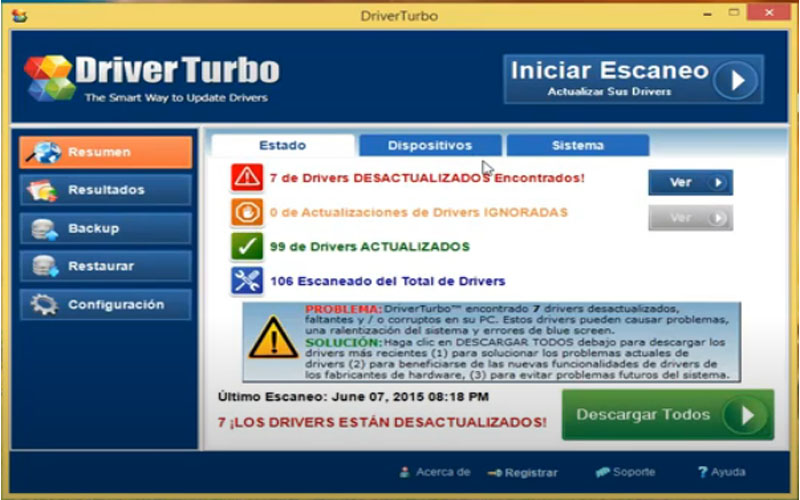Image resolution: width=800 pixels, height=500 pixels.
Task: Minimize the DriverTurbo window
Action: (x=707, y=15)
